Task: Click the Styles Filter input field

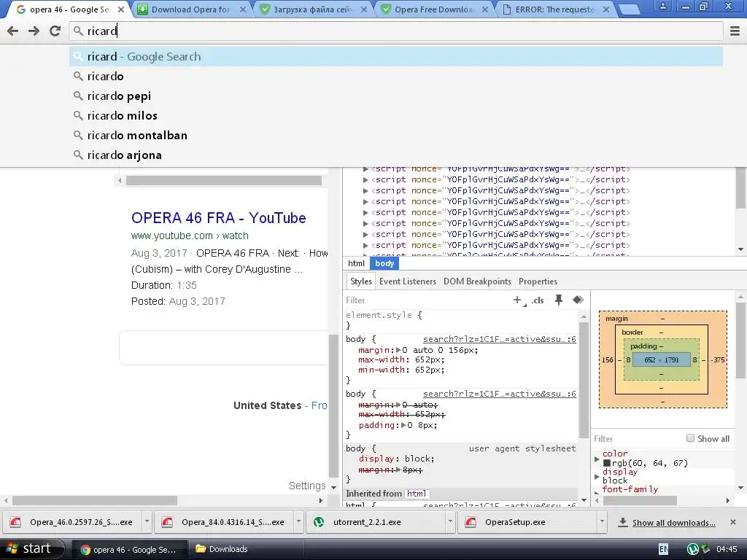Action: point(426,300)
